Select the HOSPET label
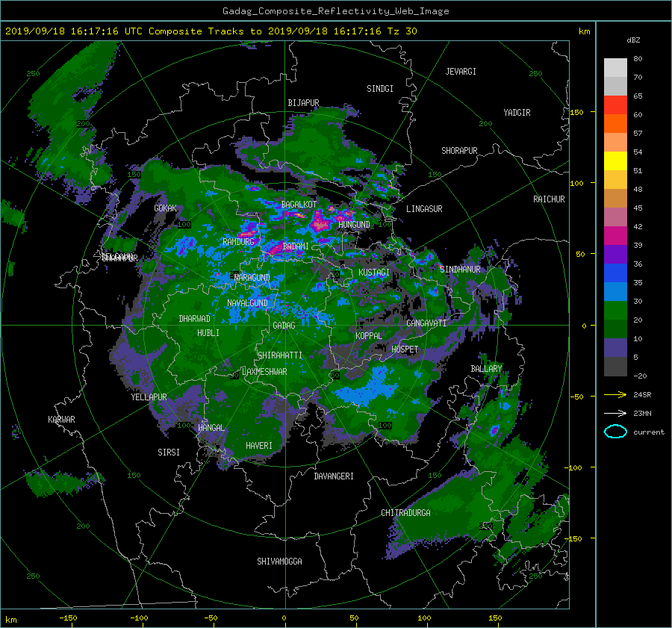 coord(405,349)
